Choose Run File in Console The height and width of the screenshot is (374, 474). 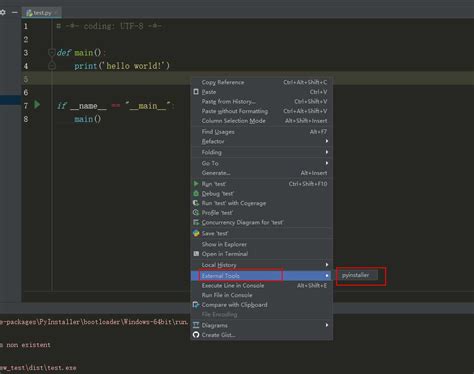(x=262, y=295)
